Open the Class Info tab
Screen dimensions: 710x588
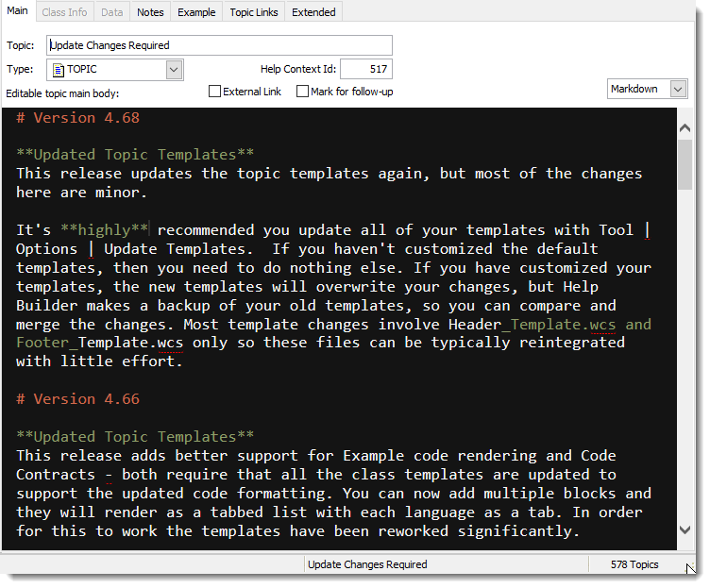pyautogui.click(x=64, y=12)
